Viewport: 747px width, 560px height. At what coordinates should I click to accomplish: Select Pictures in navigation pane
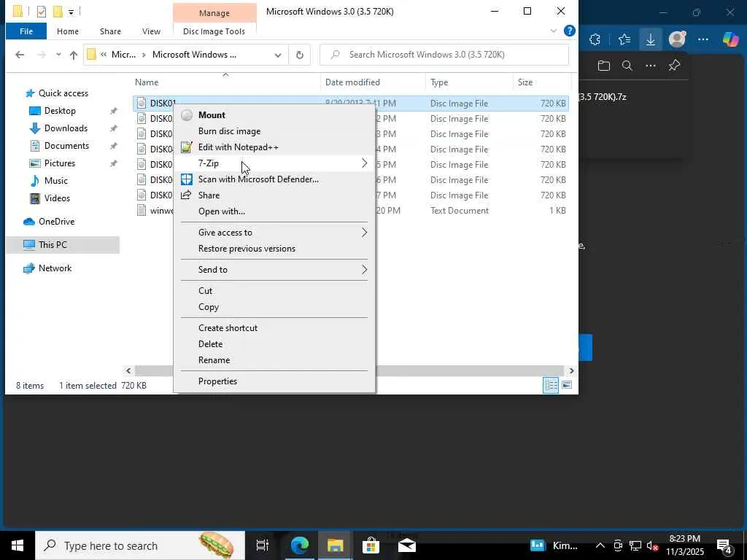point(60,163)
